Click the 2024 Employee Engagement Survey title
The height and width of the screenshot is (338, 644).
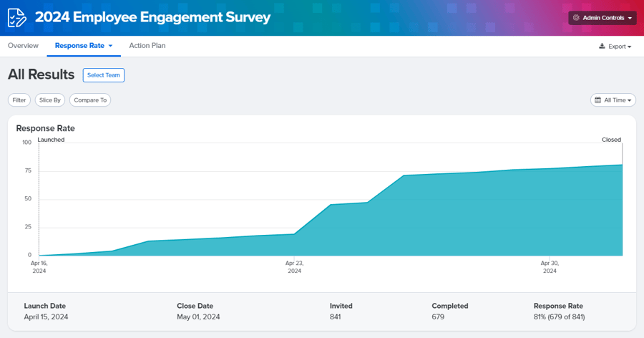coord(153,17)
